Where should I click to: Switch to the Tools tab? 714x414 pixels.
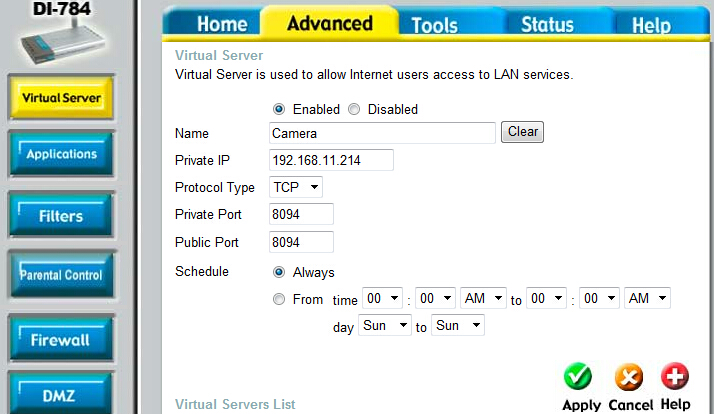[434, 24]
